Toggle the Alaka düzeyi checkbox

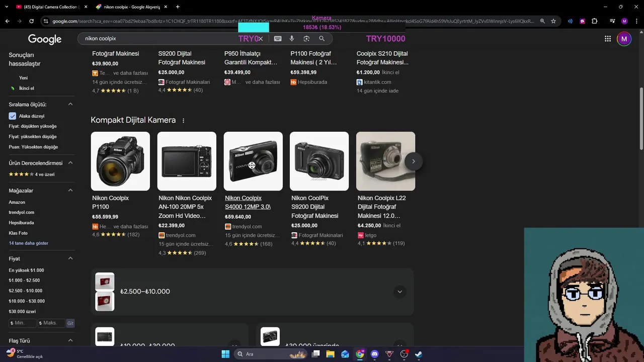click(x=13, y=116)
